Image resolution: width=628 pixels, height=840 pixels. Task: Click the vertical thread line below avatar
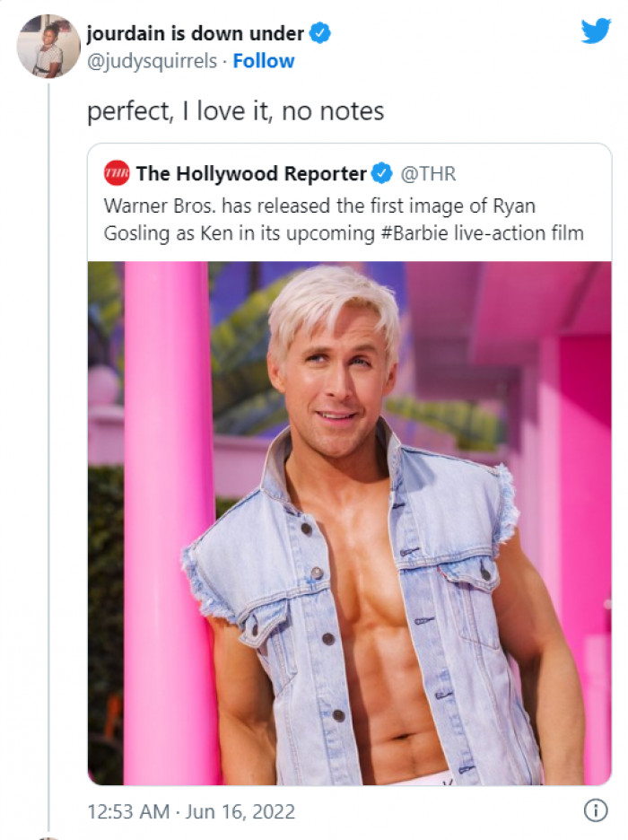[48, 449]
